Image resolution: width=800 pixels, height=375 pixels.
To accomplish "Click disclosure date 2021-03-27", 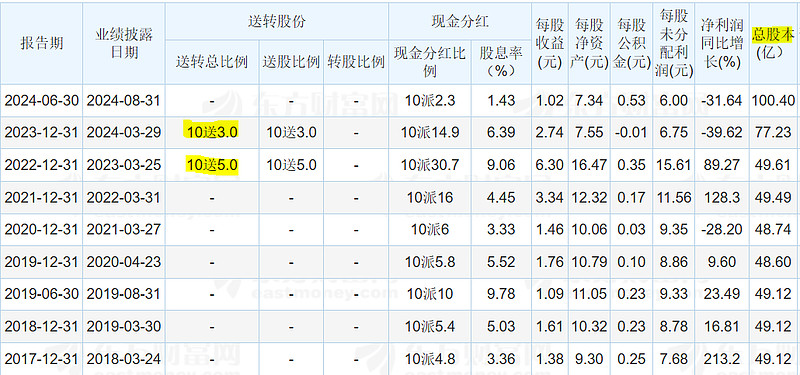I will [x=124, y=230].
